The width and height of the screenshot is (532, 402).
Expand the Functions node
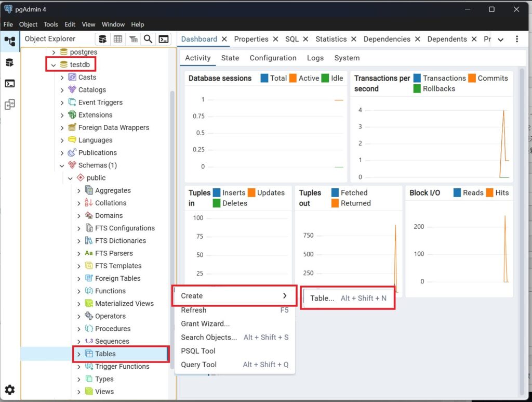point(79,291)
